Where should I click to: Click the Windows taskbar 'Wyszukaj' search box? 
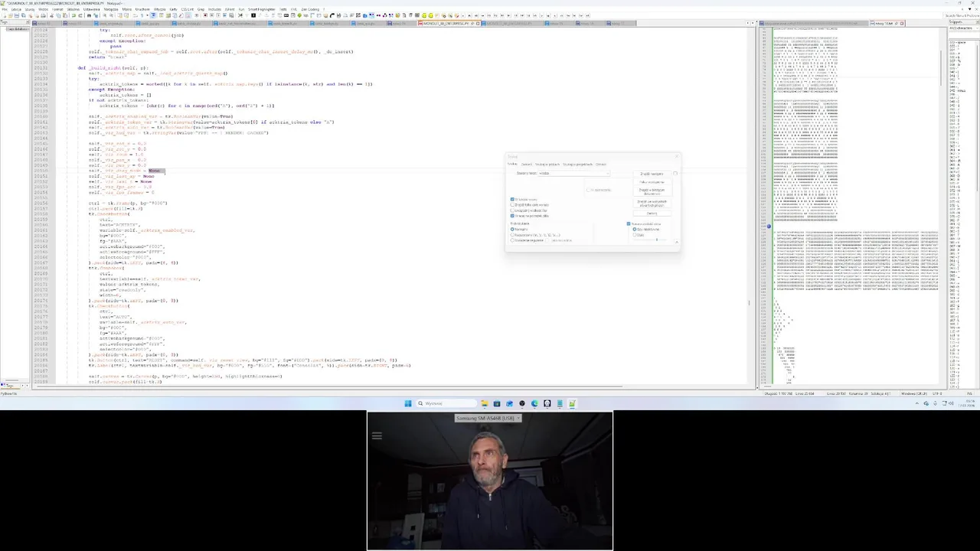pyautogui.click(x=446, y=403)
